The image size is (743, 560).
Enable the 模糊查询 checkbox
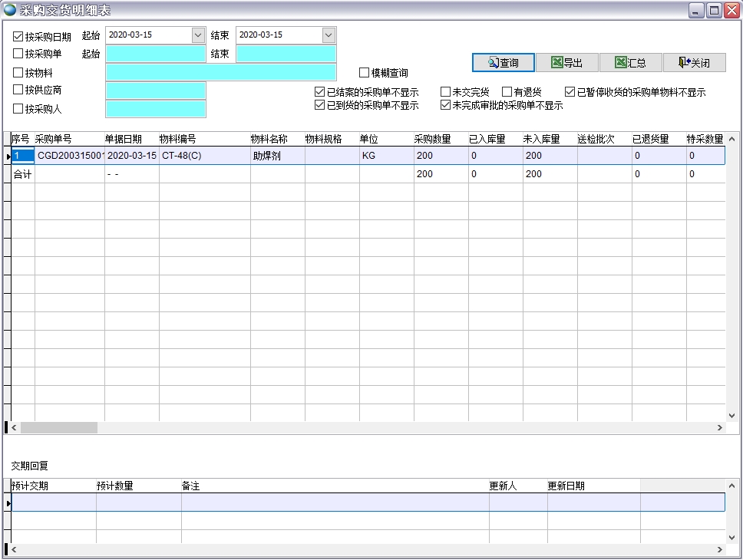365,73
